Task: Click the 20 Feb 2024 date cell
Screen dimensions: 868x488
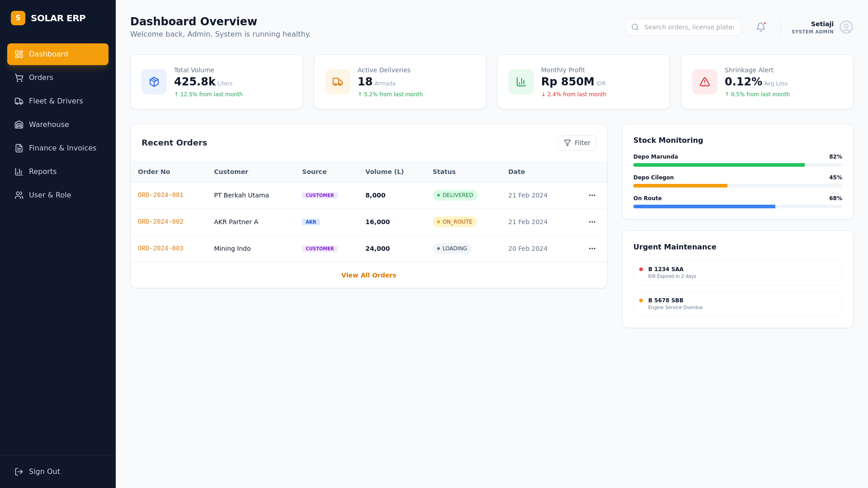Action: pos(528,249)
